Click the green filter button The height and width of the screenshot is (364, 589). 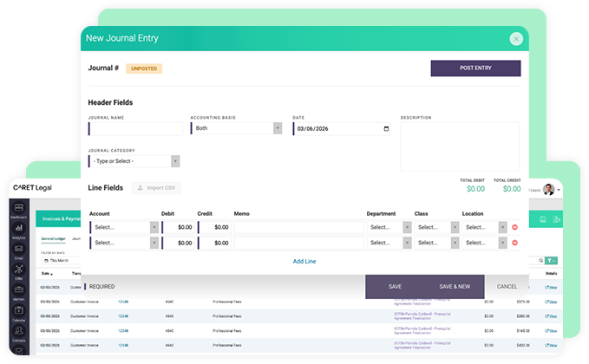coord(552,260)
